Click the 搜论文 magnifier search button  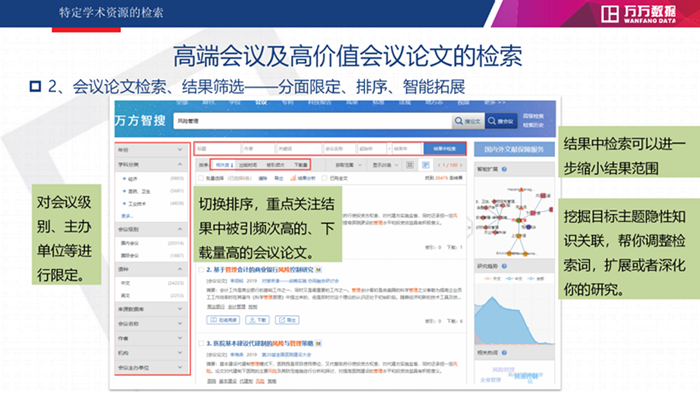point(467,121)
